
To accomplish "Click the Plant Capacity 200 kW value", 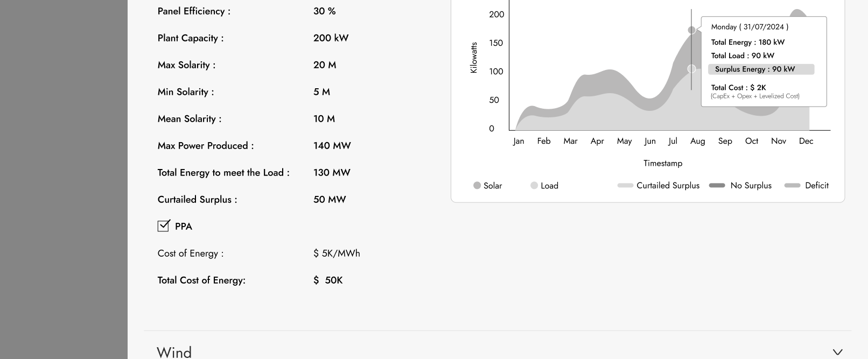I will 331,38.
